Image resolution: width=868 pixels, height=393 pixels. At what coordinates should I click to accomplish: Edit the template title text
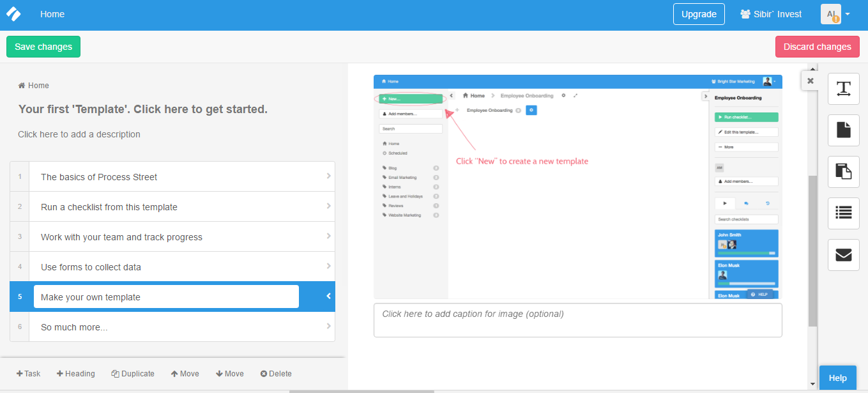click(143, 109)
